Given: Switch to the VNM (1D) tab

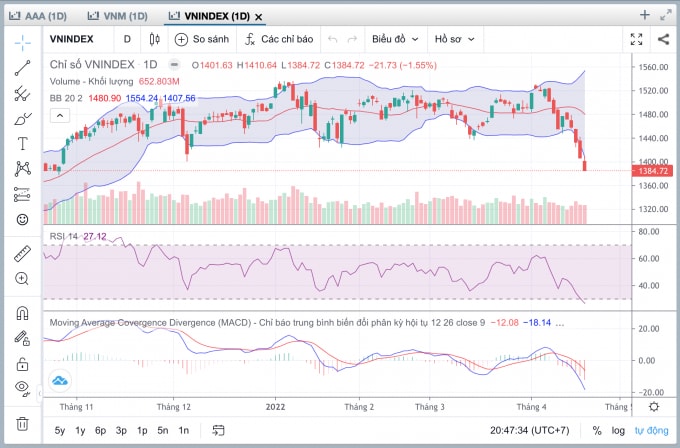Looking at the screenshot, I should (x=118, y=16).
